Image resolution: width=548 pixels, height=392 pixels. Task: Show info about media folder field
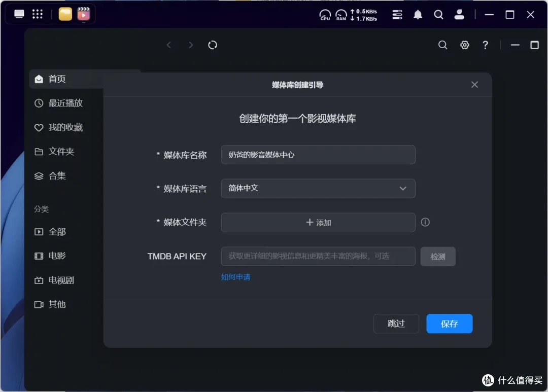coord(425,222)
